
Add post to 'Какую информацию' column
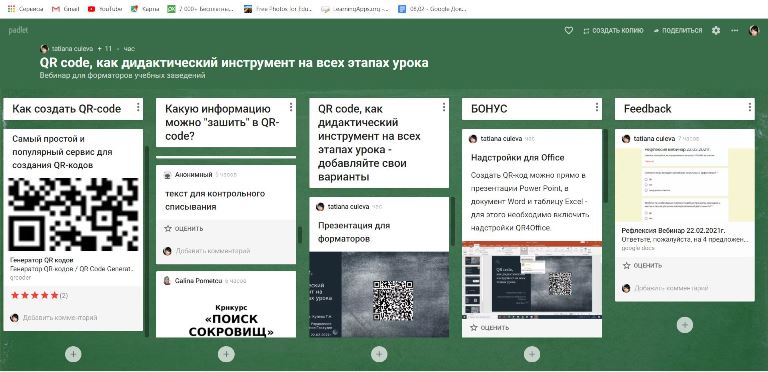coord(226,354)
